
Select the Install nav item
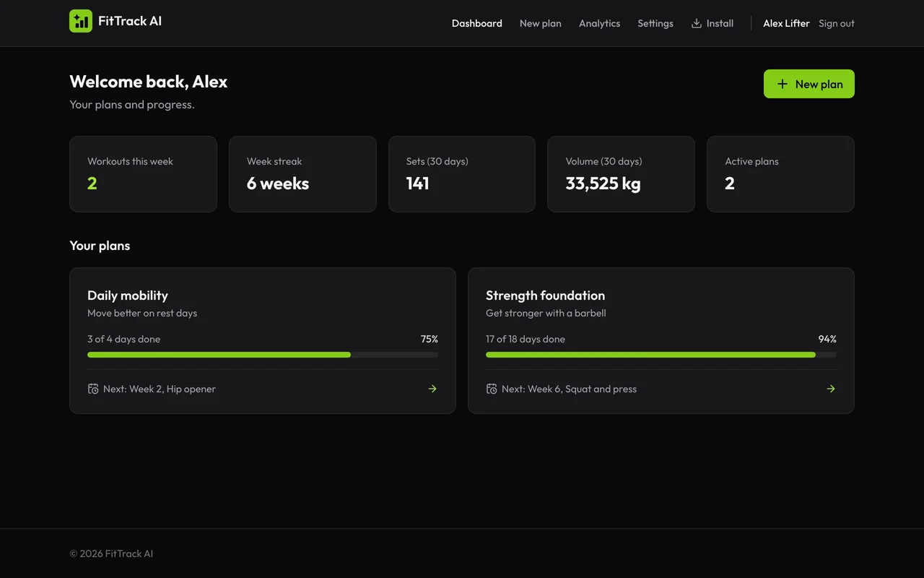[712, 23]
